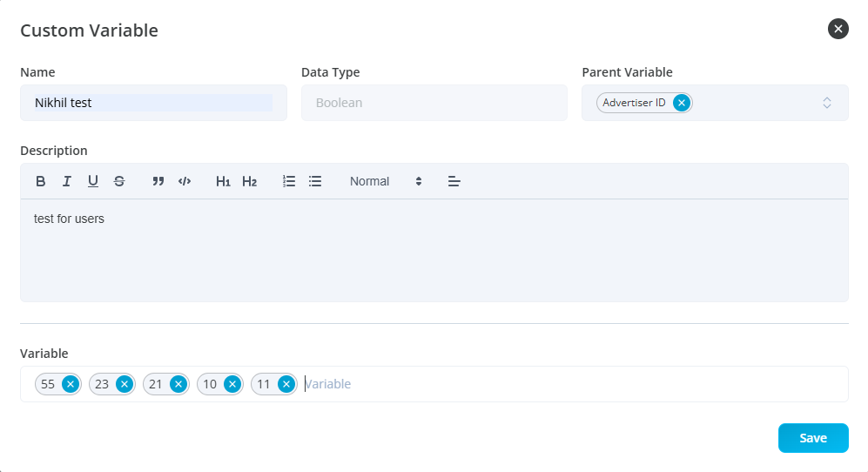This screenshot has height=472, width=868.
Task: Open the Normal text size dropdown
Action: (386, 181)
